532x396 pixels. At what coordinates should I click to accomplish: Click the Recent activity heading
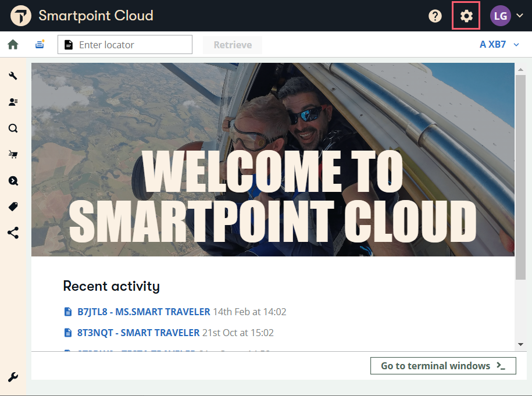(111, 286)
